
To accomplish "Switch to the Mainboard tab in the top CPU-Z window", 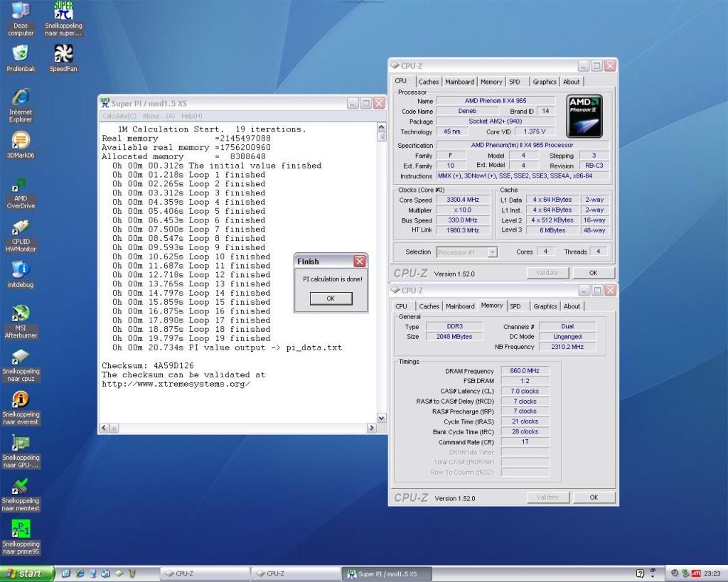I will coord(460,82).
